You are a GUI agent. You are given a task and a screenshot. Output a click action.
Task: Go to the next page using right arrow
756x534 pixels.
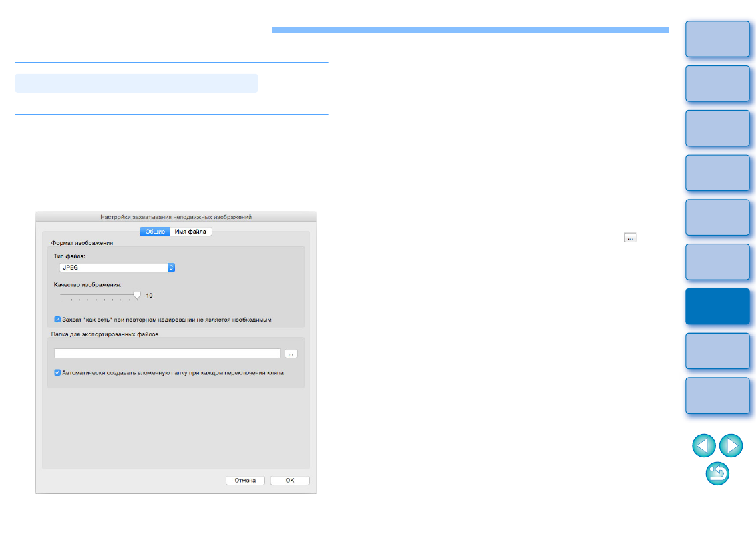[x=731, y=445]
